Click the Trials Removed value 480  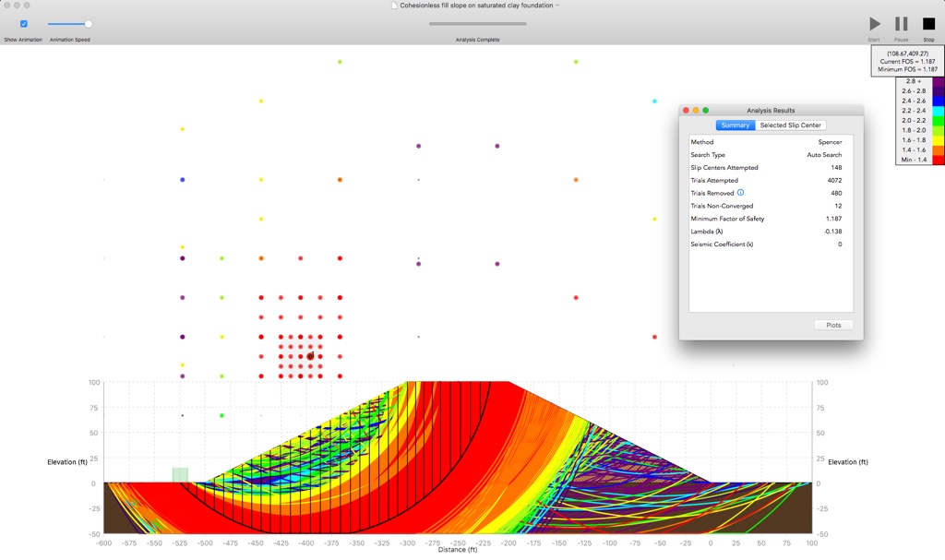tap(836, 193)
